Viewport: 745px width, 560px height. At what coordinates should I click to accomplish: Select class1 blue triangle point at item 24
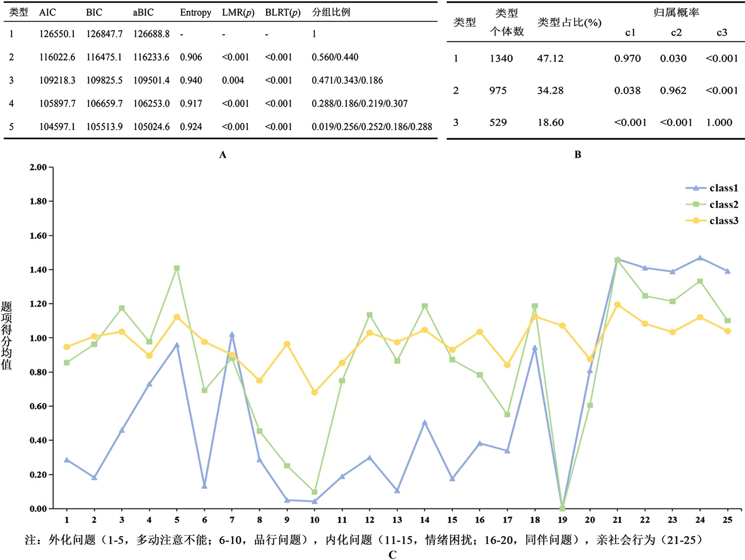tap(700, 258)
